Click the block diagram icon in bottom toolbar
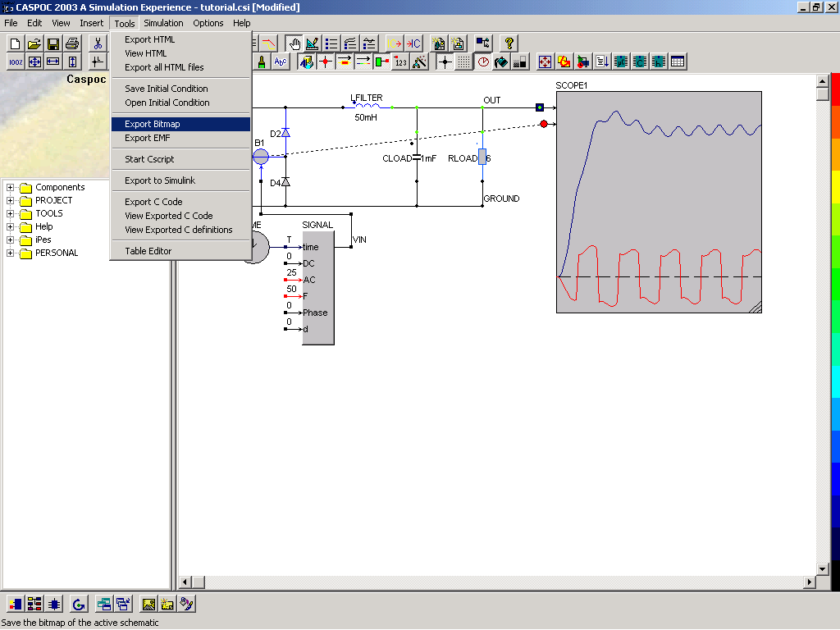 point(34,604)
